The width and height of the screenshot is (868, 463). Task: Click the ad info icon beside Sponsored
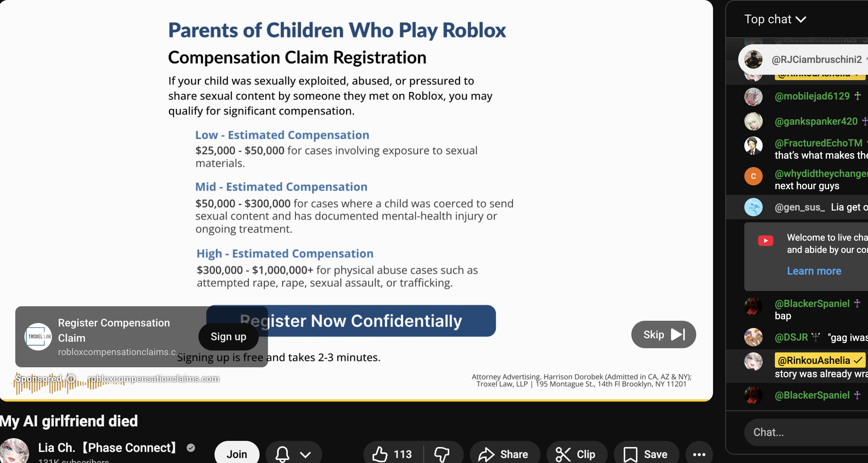click(71, 379)
